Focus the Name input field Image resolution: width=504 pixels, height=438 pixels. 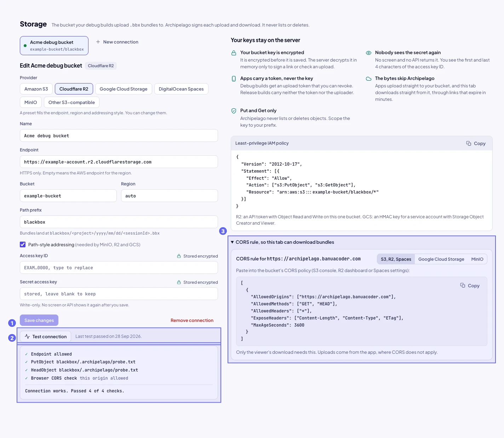pyautogui.click(x=119, y=136)
